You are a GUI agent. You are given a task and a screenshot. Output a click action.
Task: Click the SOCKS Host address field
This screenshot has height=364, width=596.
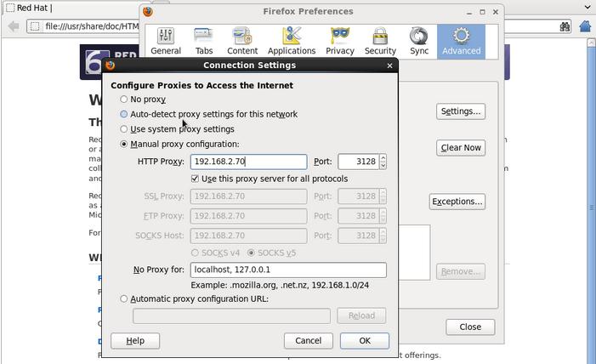coord(248,236)
